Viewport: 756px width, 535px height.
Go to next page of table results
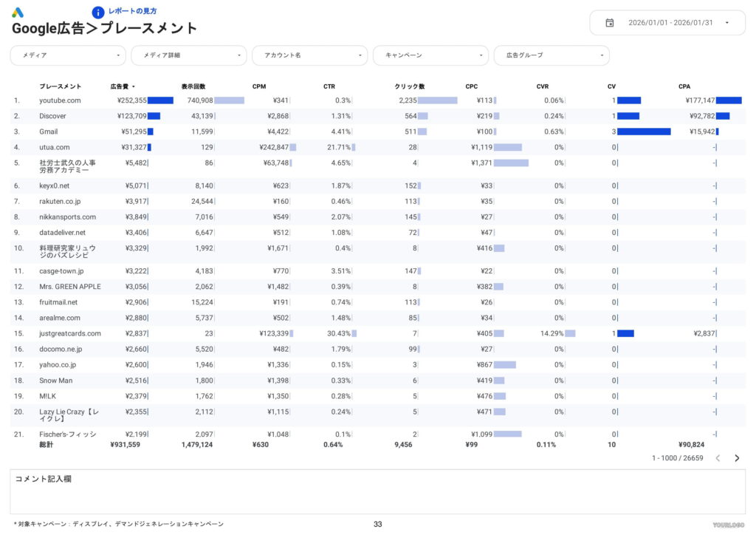click(737, 458)
